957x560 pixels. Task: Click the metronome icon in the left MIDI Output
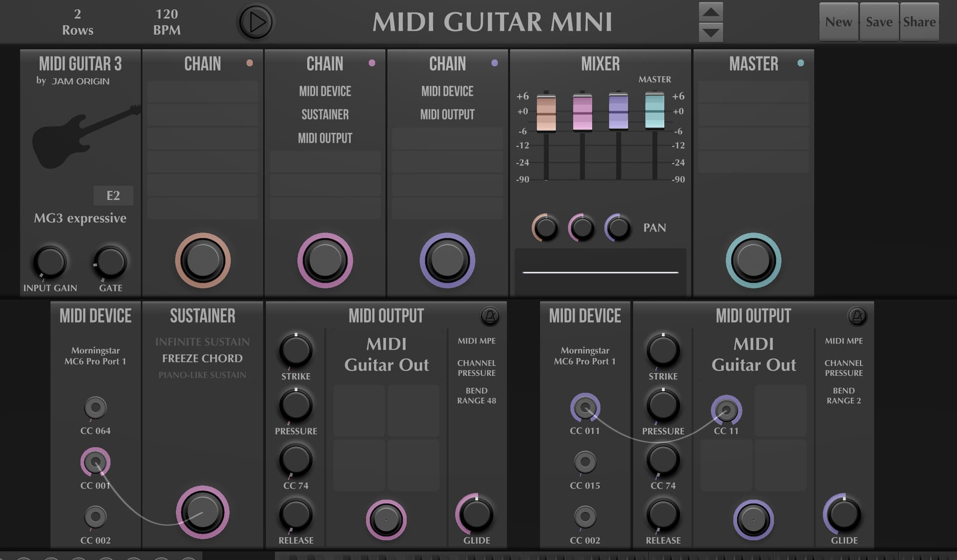(490, 316)
